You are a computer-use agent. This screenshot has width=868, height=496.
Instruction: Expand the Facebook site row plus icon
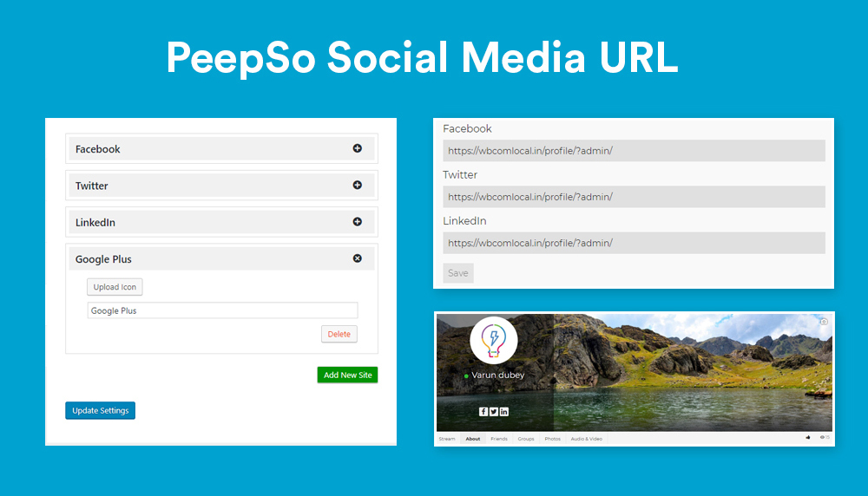click(358, 148)
